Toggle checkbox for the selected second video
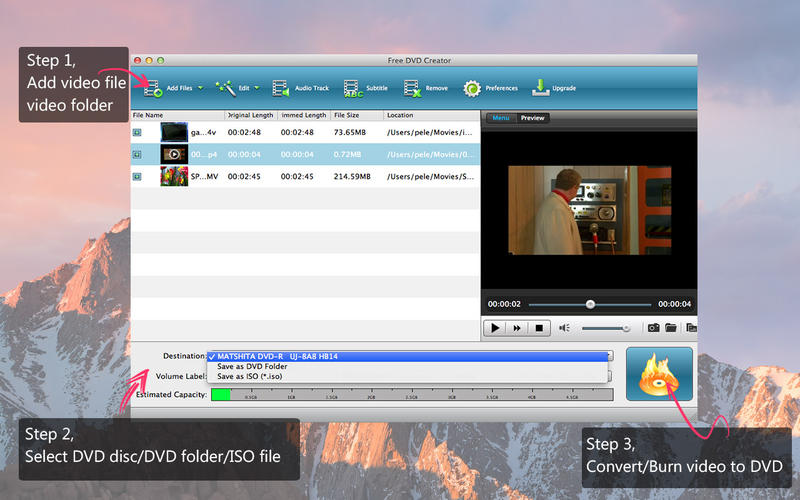 (138, 154)
